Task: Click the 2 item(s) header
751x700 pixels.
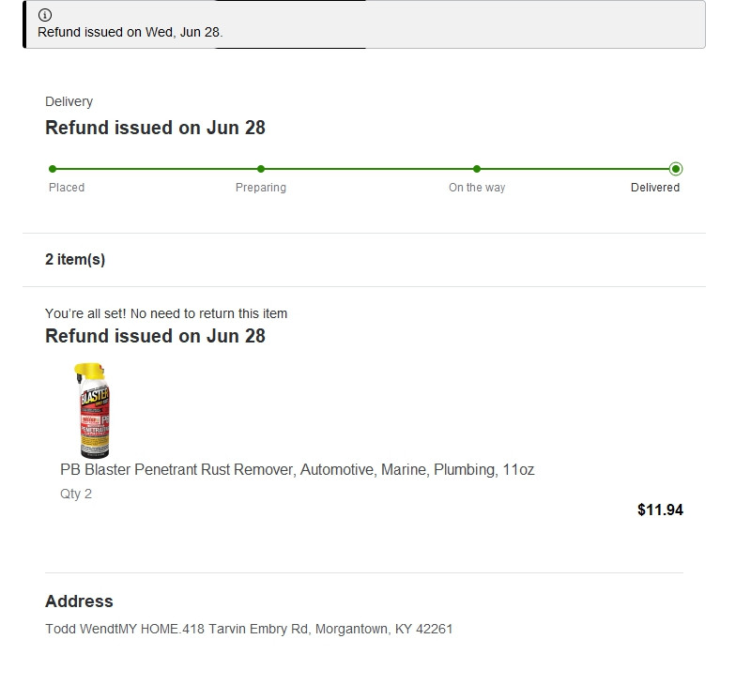Action: (75, 260)
